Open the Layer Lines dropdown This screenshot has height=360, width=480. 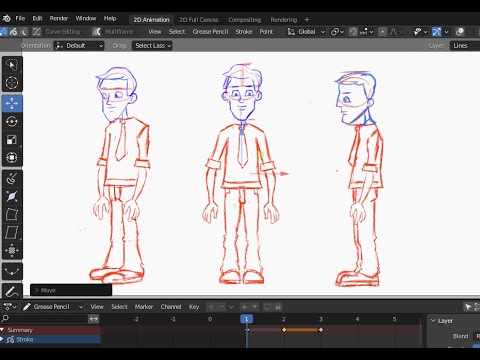[x=465, y=46]
